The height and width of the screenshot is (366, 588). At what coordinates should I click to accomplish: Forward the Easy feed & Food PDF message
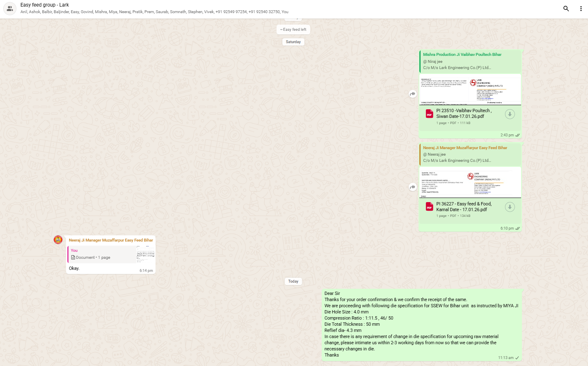click(x=412, y=187)
